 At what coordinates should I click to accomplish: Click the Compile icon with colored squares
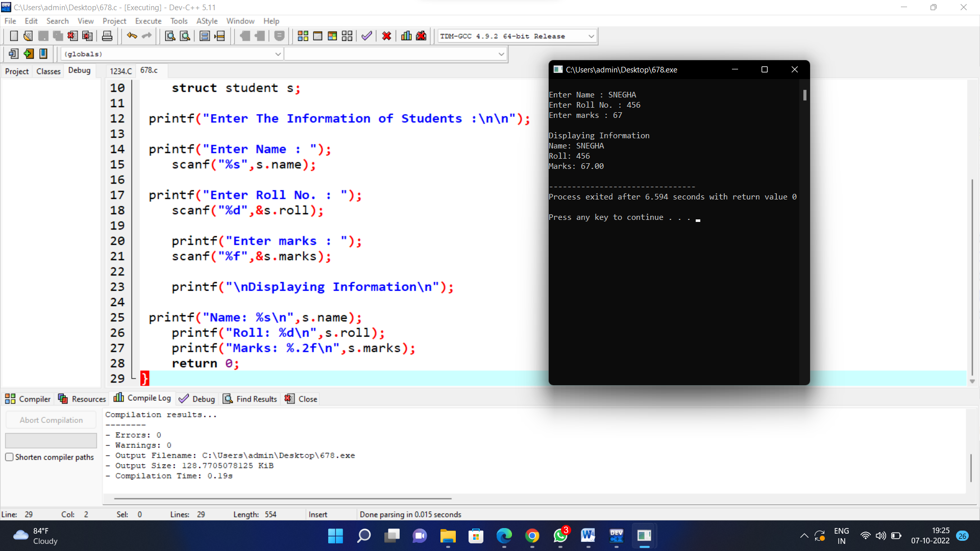tap(303, 36)
